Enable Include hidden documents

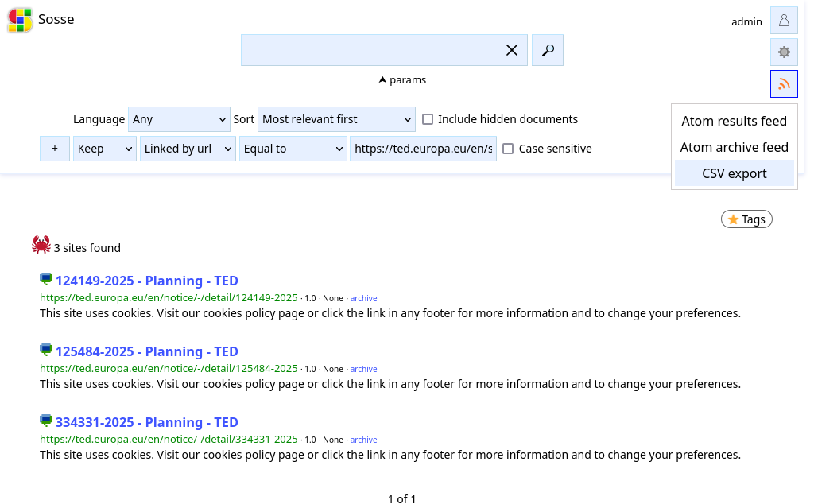coord(428,119)
